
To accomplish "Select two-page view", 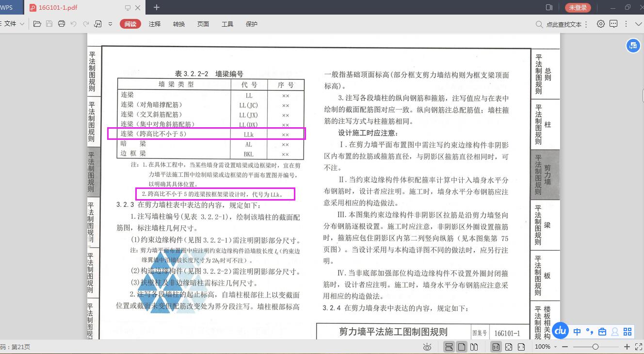I will coord(474,347).
